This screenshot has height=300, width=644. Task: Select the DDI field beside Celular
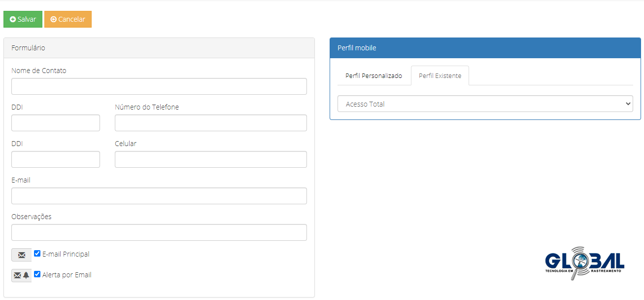(x=56, y=159)
